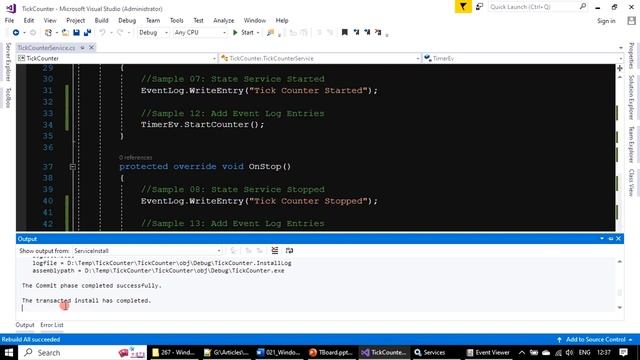The width and height of the screenshot is (640, 360).
Task: Collapse the OnStop method outline
Action: 72,167
